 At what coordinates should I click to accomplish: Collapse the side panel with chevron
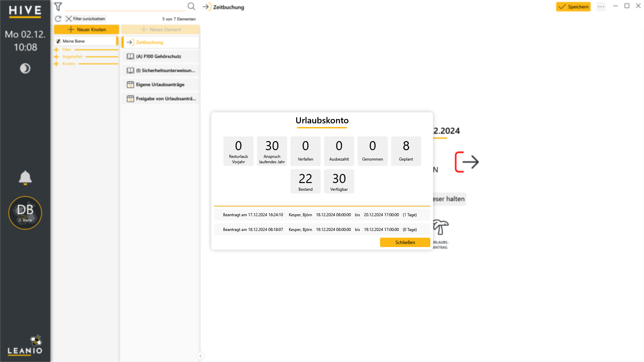click(x=201, y=356)
